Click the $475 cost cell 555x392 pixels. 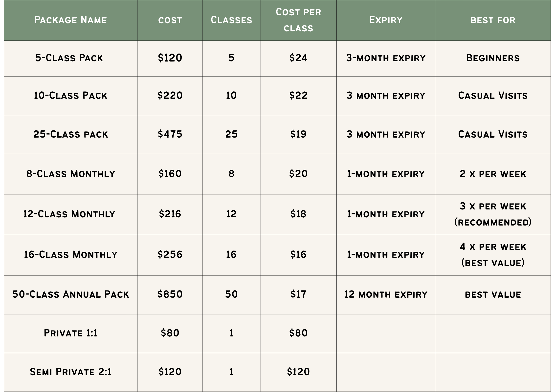tap(170, 134)
